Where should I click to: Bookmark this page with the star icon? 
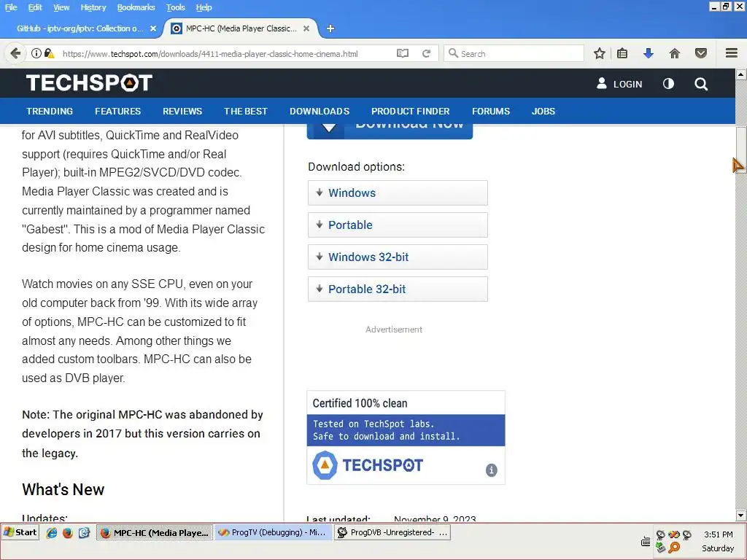pos(600,53)
